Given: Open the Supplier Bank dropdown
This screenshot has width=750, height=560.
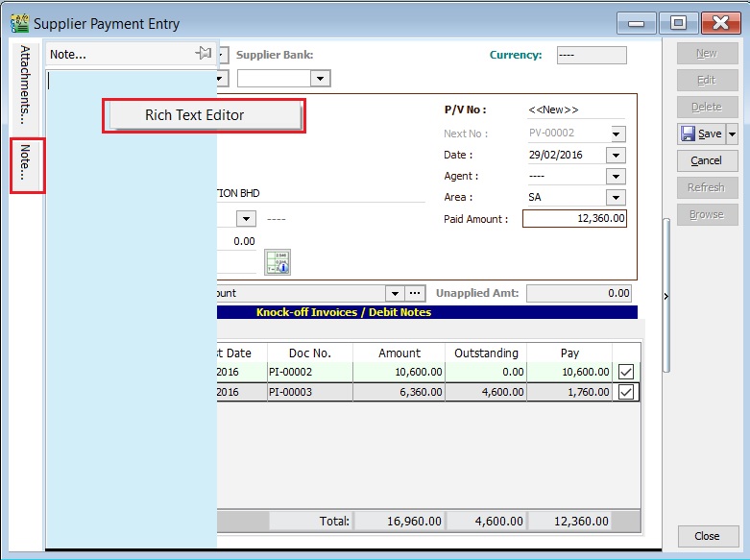Looking at the screenshot, I should coord(321,78).
